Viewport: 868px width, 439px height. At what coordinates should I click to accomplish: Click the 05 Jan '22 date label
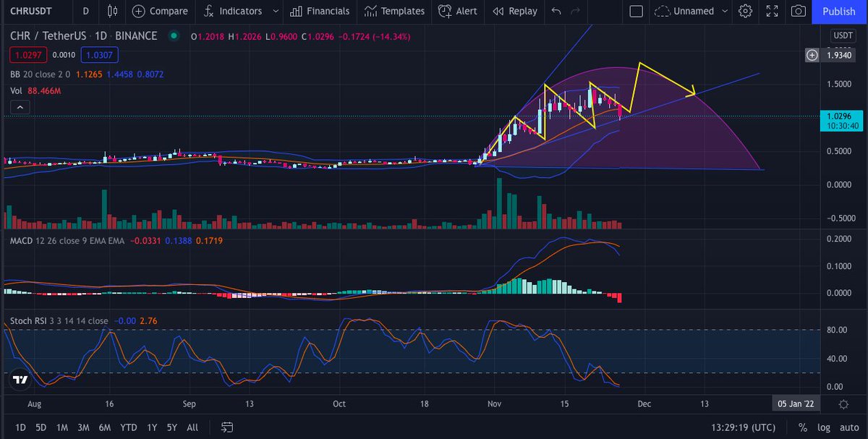[796, 404]
